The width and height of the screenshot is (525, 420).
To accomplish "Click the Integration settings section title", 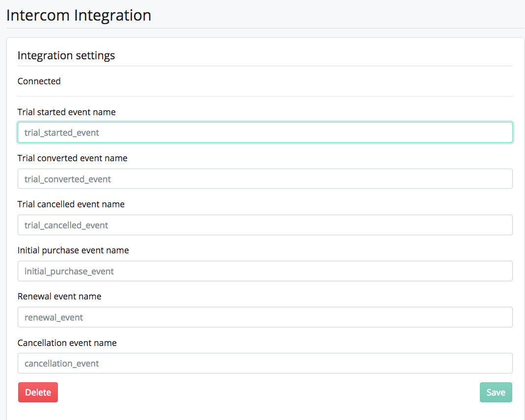I will pyautogui.click(x=66, y=55).
